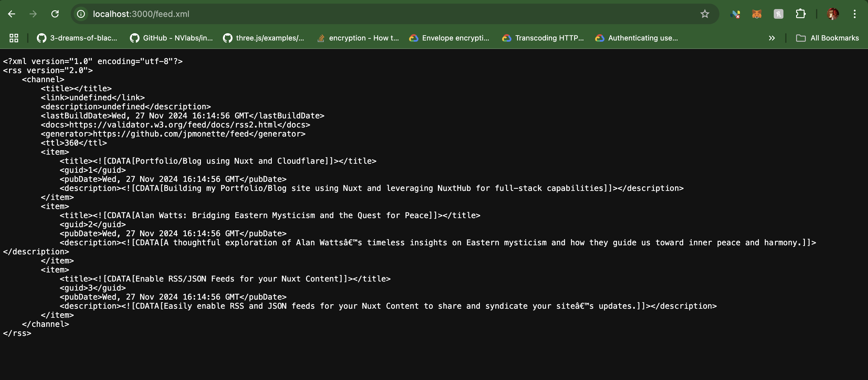Click the extension icon with the red X badge
This screenshot has height=380, width=868.
(736, 14)
